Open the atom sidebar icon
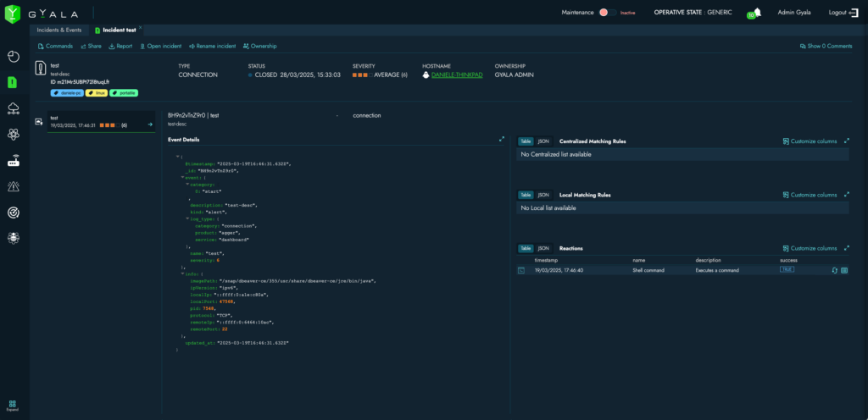The image size is (868, 420). point(14,134)
